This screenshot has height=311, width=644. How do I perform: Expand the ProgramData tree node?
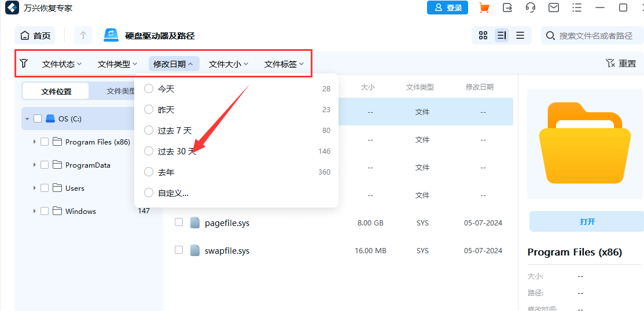[x=34, y=165]
